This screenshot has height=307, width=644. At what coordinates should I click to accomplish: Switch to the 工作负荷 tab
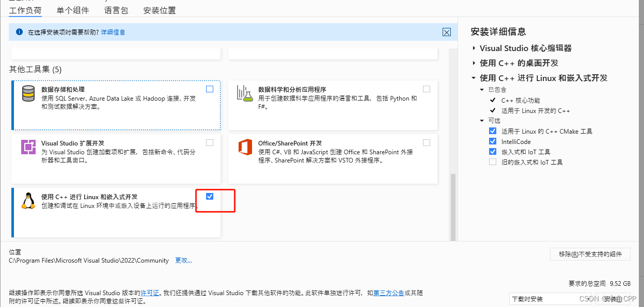pyautogui.click(x=26, y=10)
